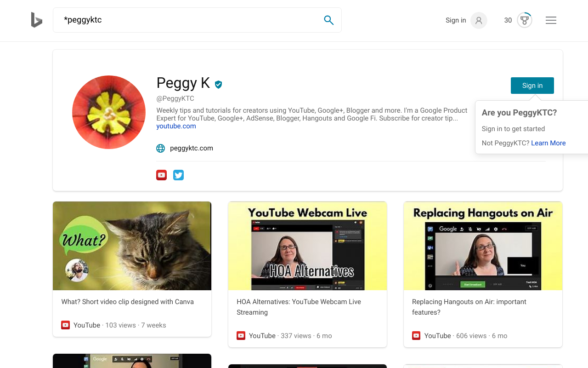588x368 pixels.
Task: Click the Sign in avatar icon
Action: click(479, 20)
